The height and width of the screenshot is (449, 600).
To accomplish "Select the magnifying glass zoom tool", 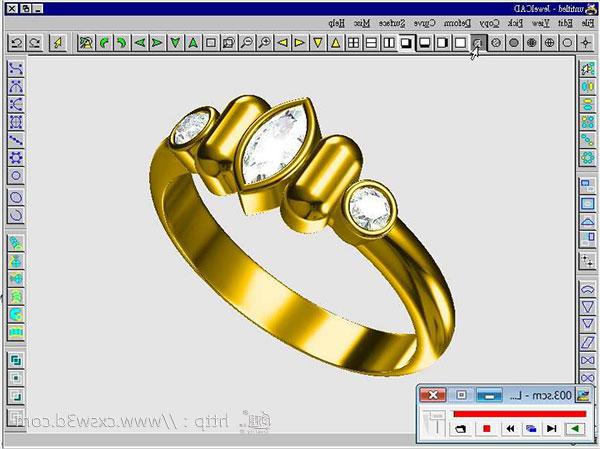I will 265,43.
